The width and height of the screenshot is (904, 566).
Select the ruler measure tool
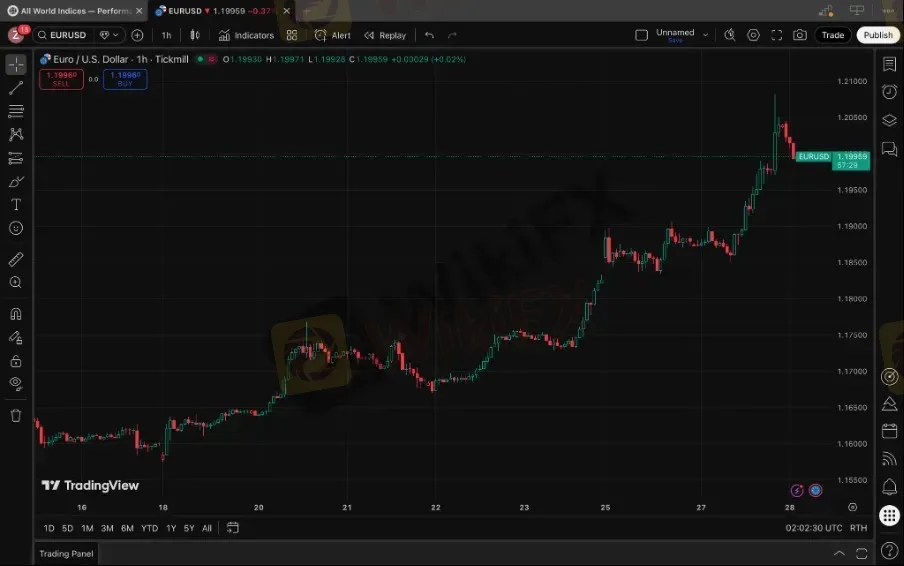click(16, 259)
